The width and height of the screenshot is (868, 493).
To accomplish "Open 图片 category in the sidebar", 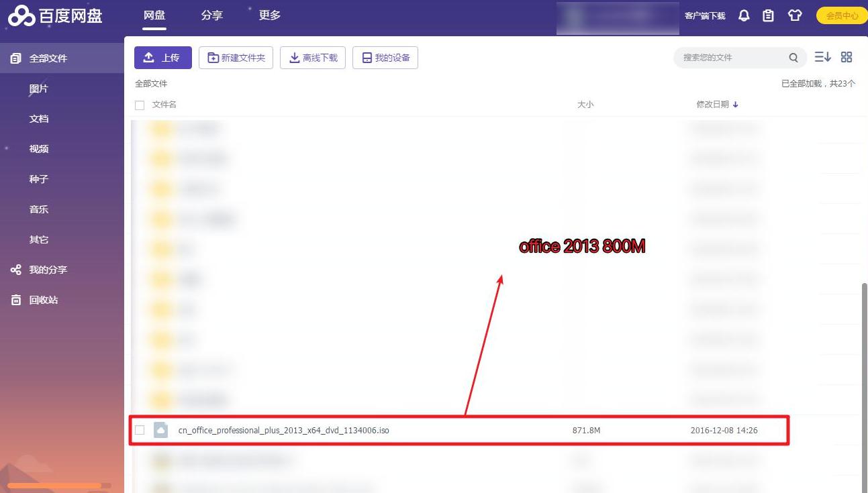I will pyautogui.click(x=39, y=89).
